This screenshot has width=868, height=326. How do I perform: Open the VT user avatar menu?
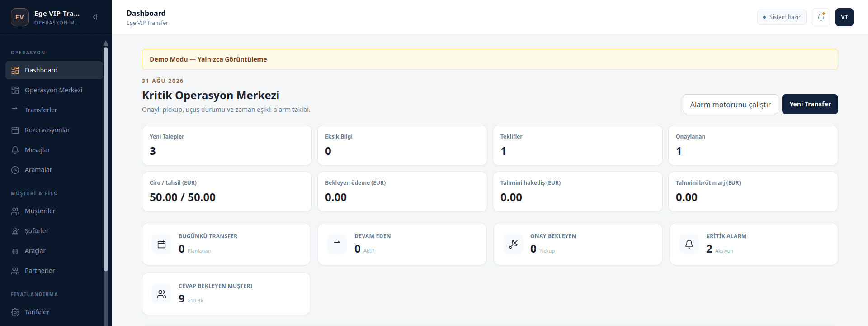click(x=844, y=17)
